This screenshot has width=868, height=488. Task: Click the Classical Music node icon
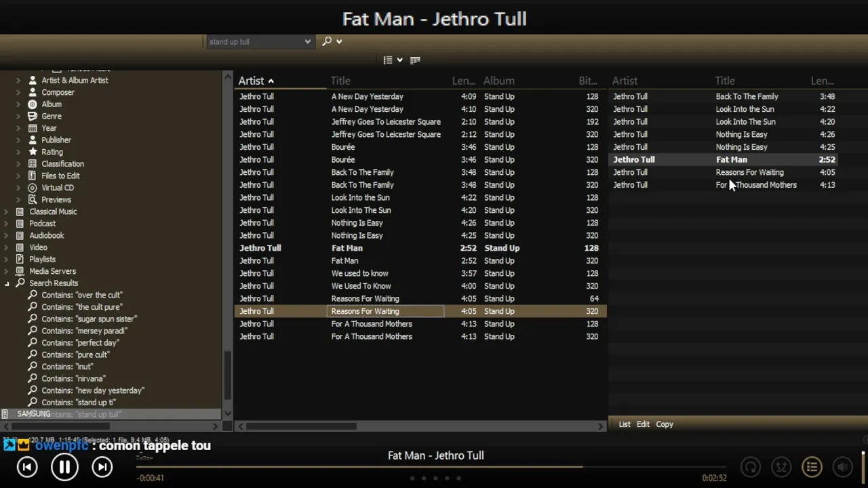click(20, 211)
